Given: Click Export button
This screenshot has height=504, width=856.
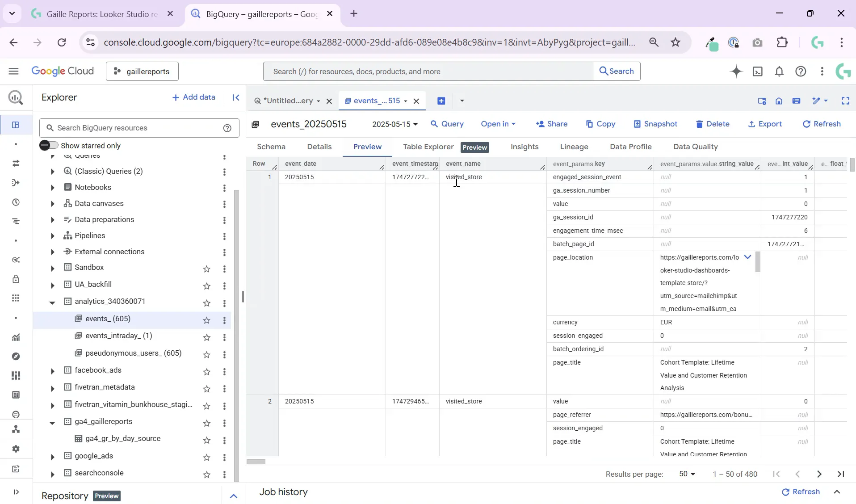Looking at the screenshot, I should [x=765, y=124].
